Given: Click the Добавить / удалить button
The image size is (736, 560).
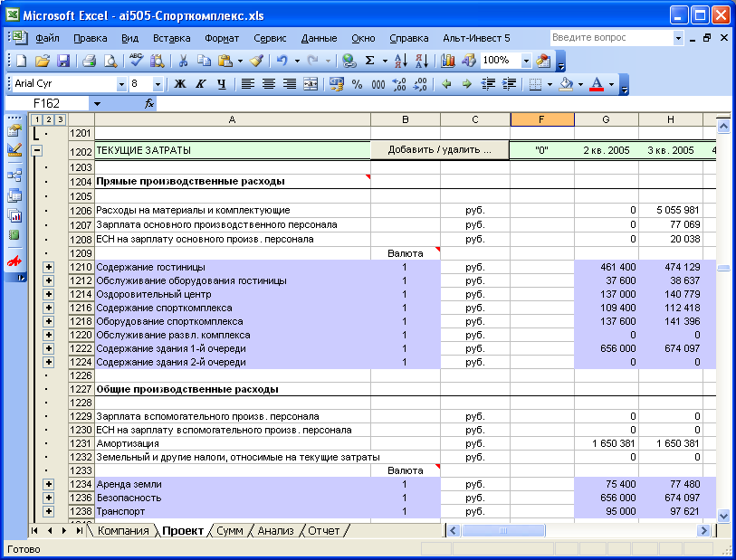Looking at the screenshot, I should click(x=440, y=150).
